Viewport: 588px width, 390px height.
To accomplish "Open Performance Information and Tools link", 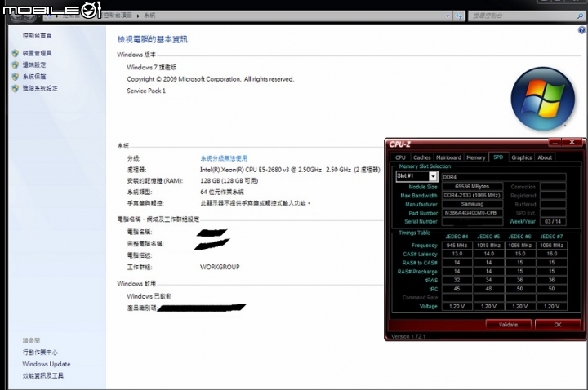I will click(43, 376).
